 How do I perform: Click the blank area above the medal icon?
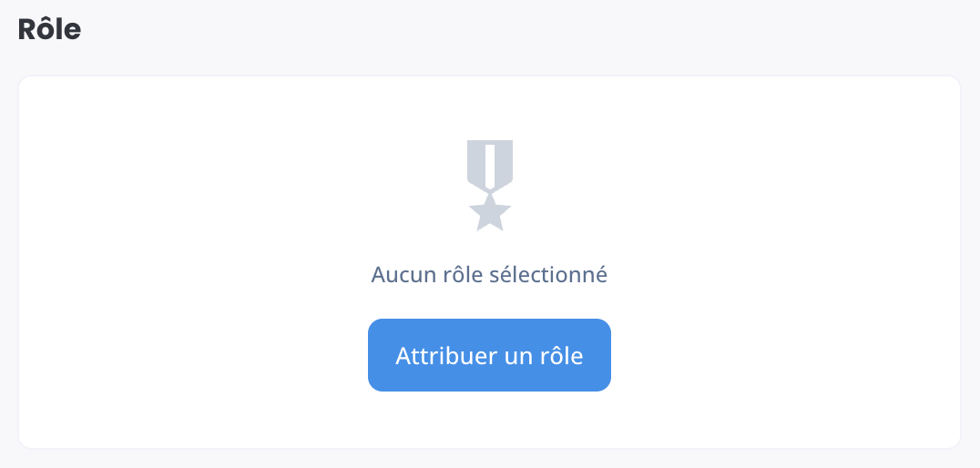click(x=490, y=107)
